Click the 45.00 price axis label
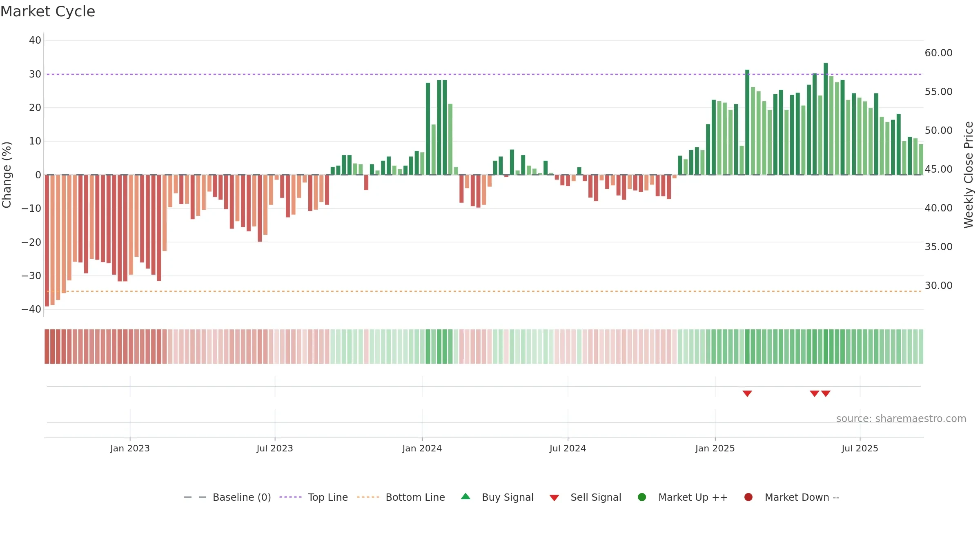This screenshot has height=551, width=980. [x=938, y=169]
